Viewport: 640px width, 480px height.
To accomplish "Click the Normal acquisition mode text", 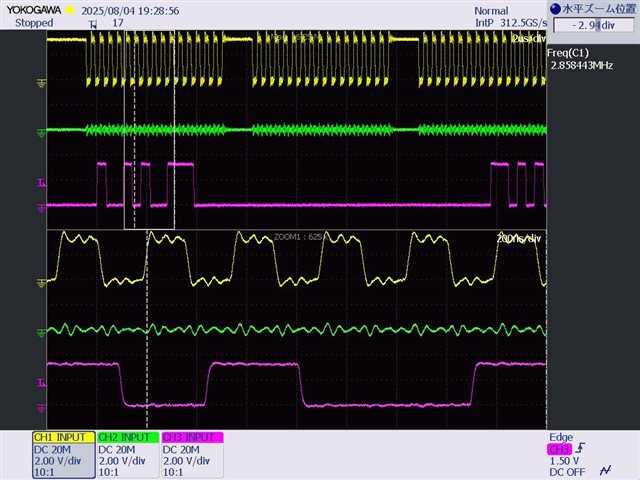I will (x=491, y=11).
